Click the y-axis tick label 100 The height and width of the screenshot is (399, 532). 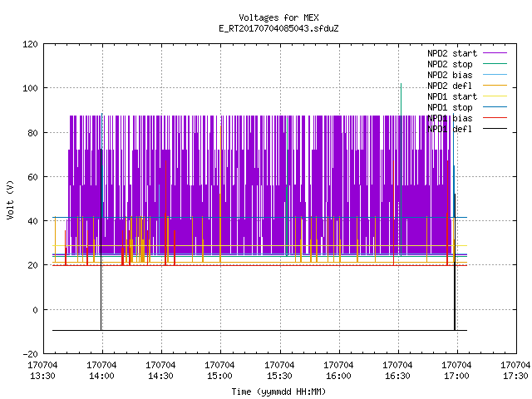pyautogui.click(x=30, y=89)
